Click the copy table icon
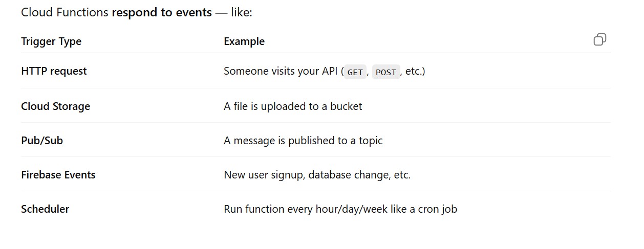 (x=599, y=40)
